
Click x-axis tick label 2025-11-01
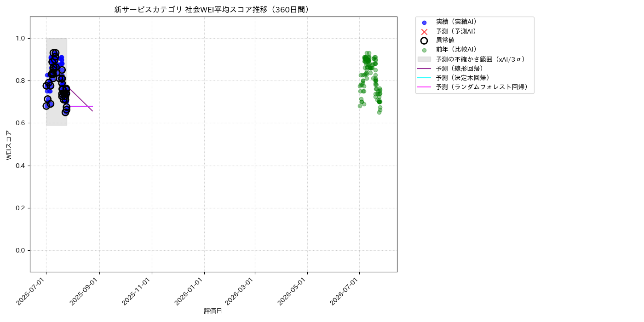point(138,291)
